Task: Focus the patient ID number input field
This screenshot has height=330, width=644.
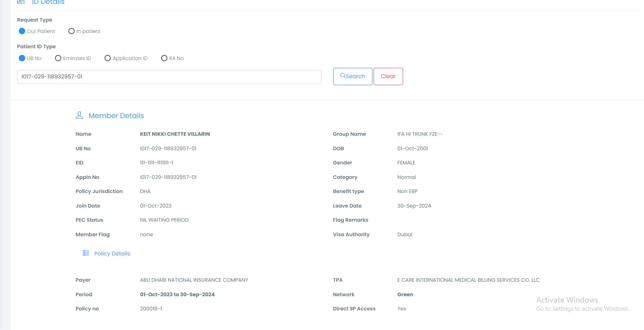Action: 169,77
